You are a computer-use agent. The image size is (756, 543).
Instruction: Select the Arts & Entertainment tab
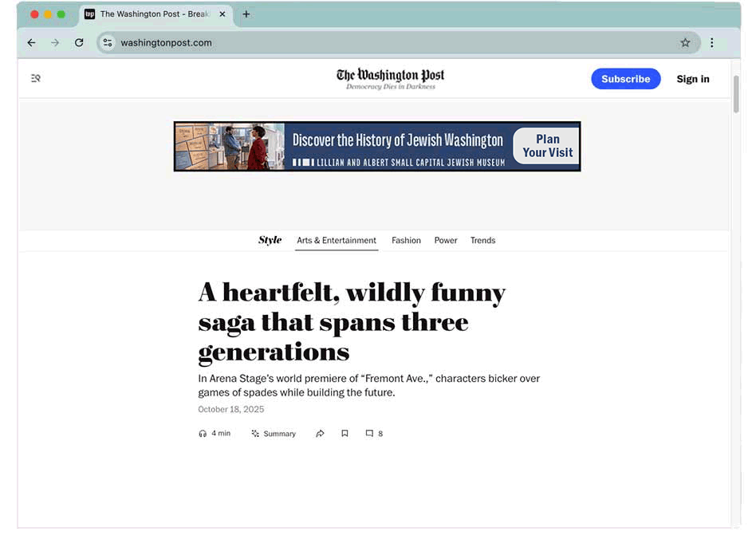pyautogui.click(x=337, y=241)
